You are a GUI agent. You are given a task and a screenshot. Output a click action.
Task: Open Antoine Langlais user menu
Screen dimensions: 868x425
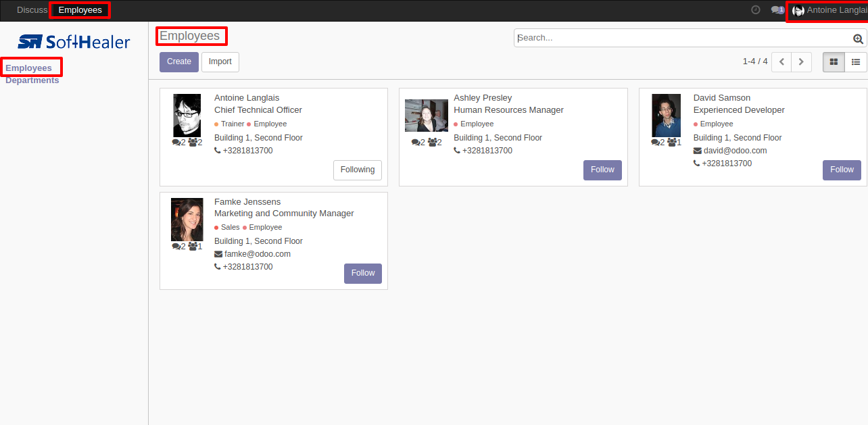click(x=829, y=10)
